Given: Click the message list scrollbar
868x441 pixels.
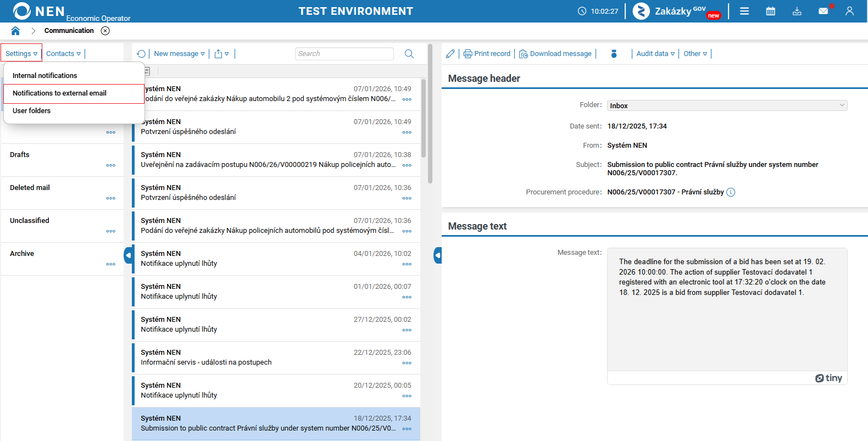Looking at the screenshot, I should (x=424, y=118).
